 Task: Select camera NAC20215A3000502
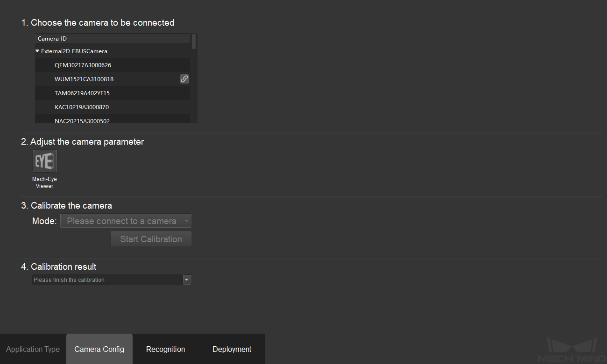pyautogui.click(x=113, y=119)
